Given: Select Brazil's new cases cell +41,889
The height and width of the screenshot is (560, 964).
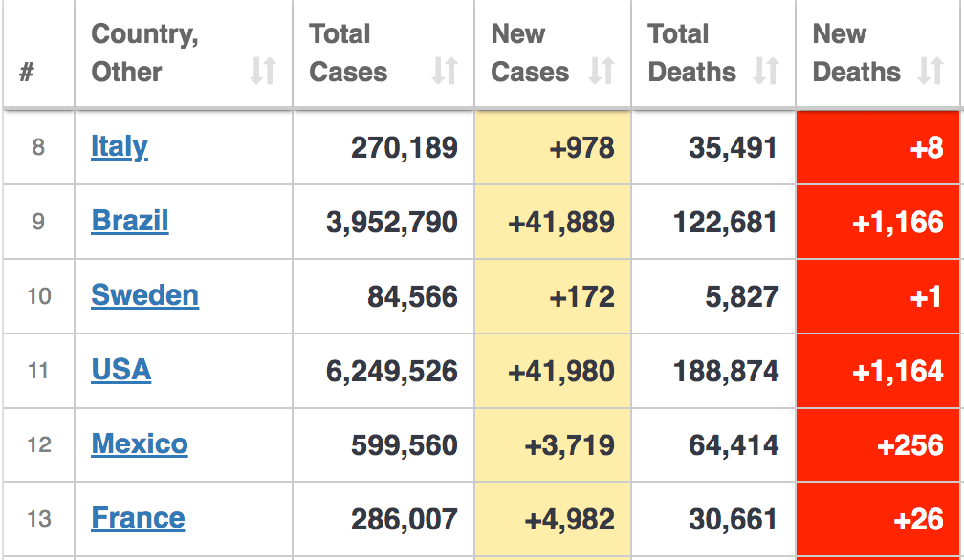Looking at the screenshot, I should tap(553, 222).
